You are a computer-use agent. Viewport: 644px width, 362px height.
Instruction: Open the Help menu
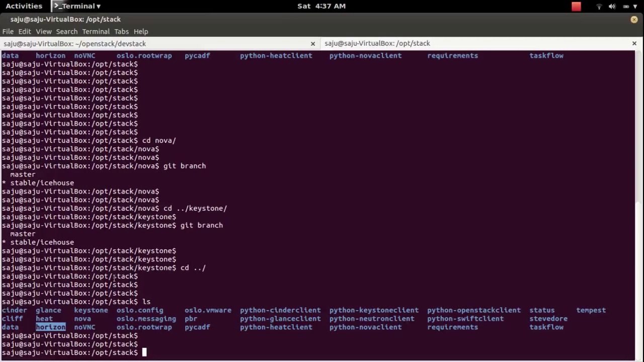141,31
